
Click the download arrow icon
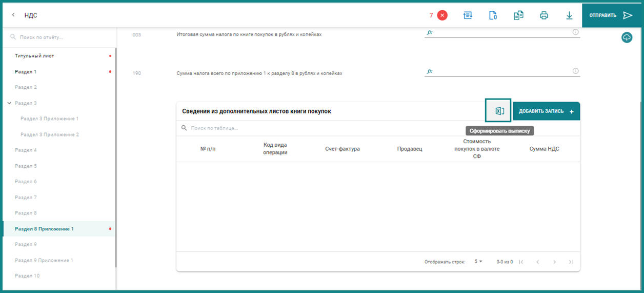(569, 15)
